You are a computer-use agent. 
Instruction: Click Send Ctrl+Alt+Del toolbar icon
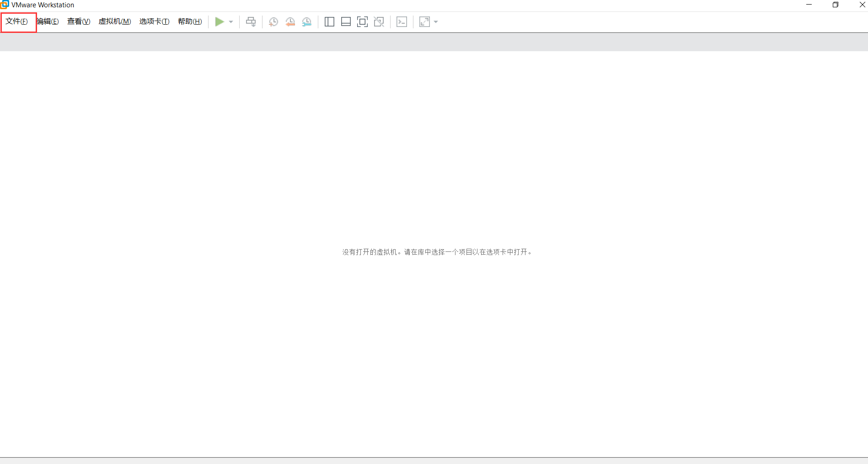pyautogui.click(x=251, y=21)
